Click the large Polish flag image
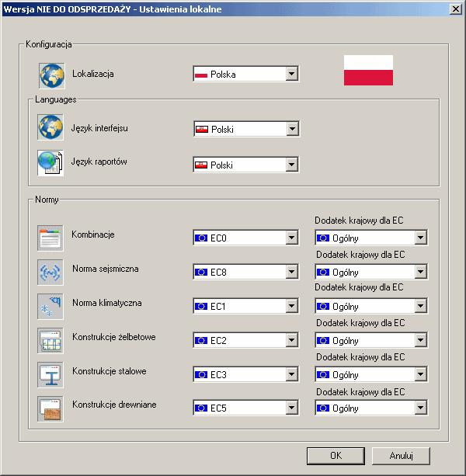Viewport: 466px width, 476px height. pyautogui.click(x=368, y=70)
